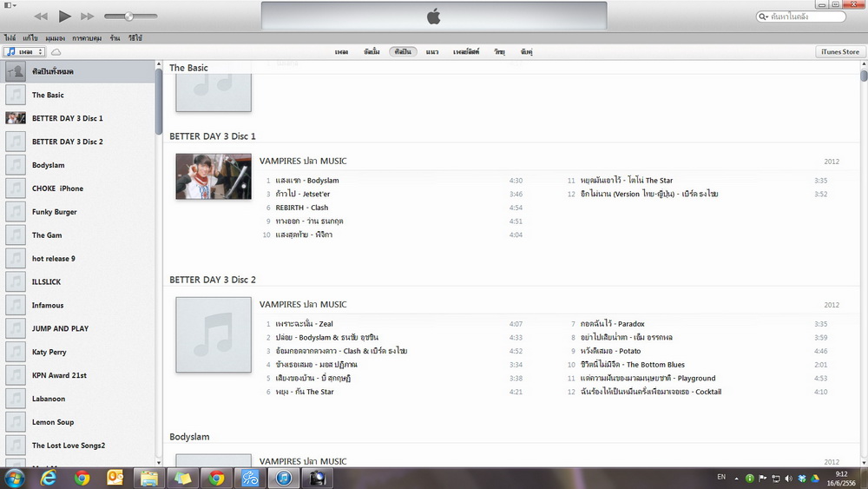Select track 1 ending with 'Bodyslam' in Disc 1

[393, 181]
